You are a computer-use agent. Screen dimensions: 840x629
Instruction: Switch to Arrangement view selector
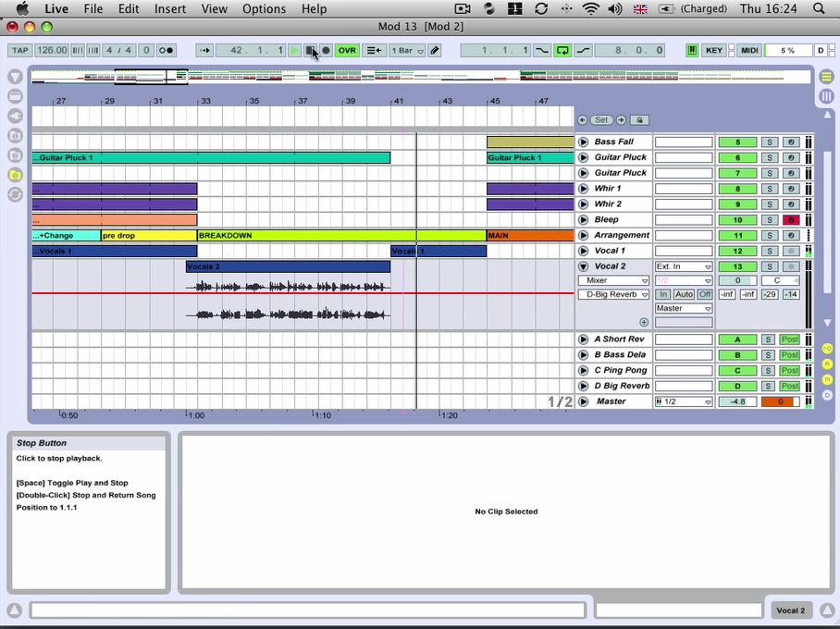[x=827, y=77]
